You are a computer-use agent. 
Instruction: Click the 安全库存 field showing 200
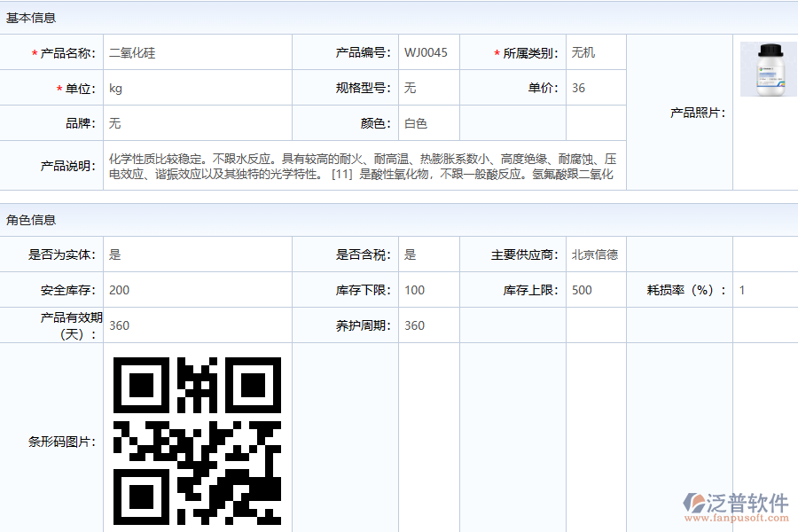click(197, 291)
